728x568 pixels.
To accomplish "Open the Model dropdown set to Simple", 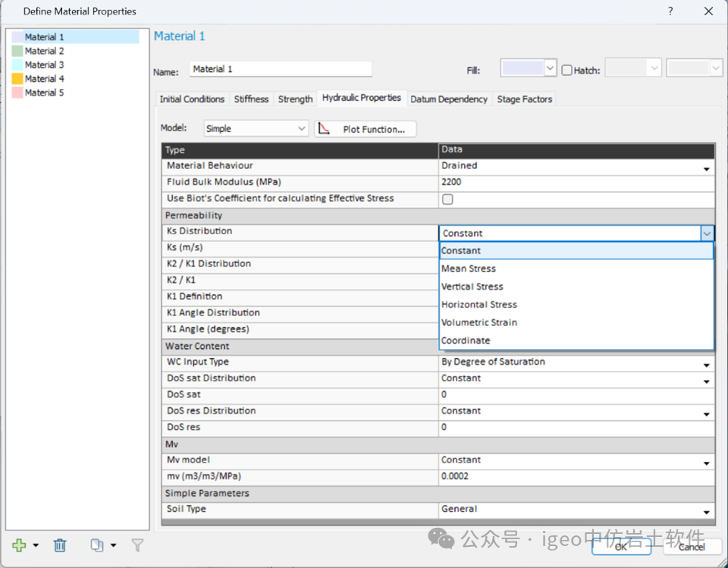I will [256, 129].
